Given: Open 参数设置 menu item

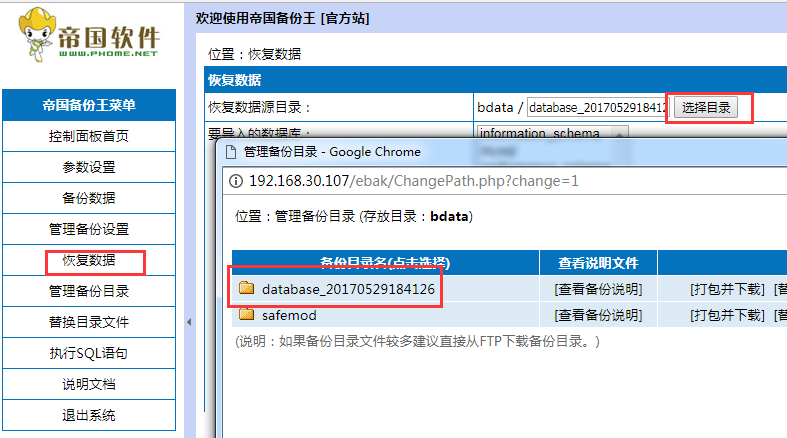Looking at the screenshot, I should point(89,168).
